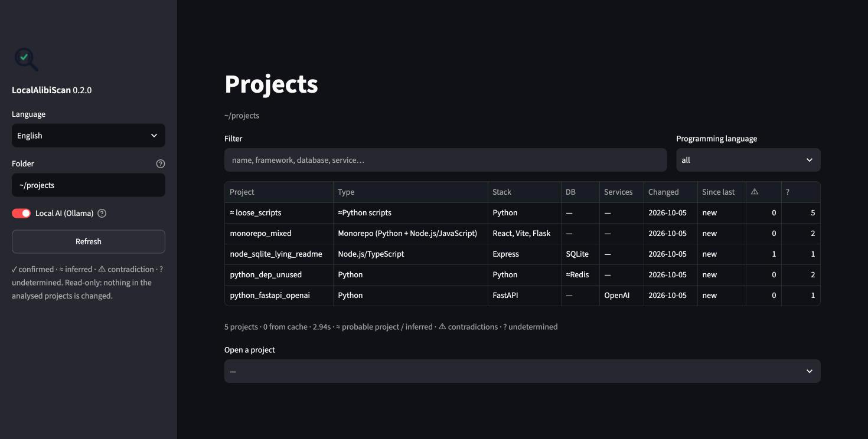Click the ~/projects path under Projects heading
Image resolution: width=868 pixels, height=439 pixels.
[242, 116]
